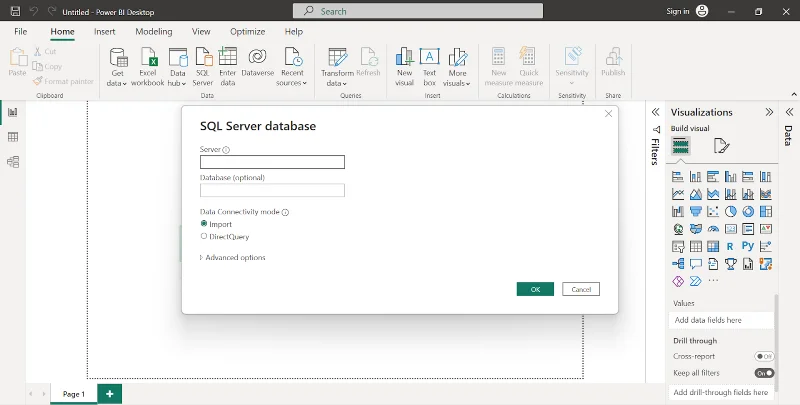Click the title bar Search box
800x405 pixels.
click(x=418, y=11)
